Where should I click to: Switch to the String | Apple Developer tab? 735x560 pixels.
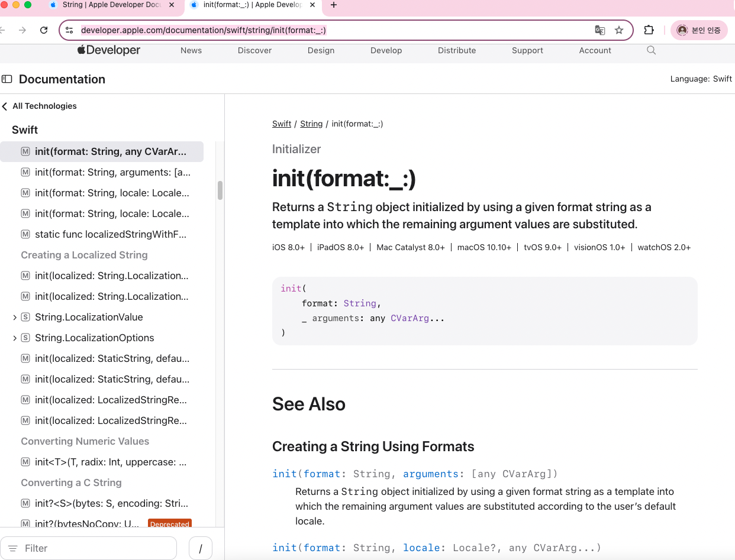click(x=112, y=5)
